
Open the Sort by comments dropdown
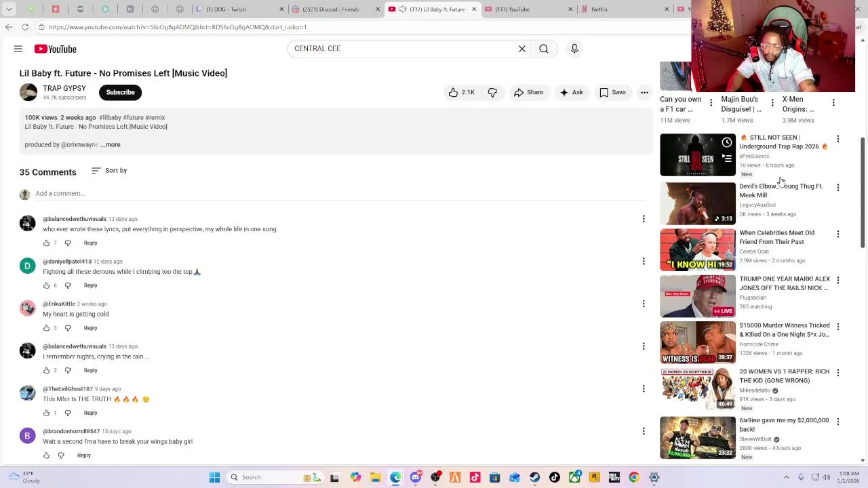(x=109, y=171)
